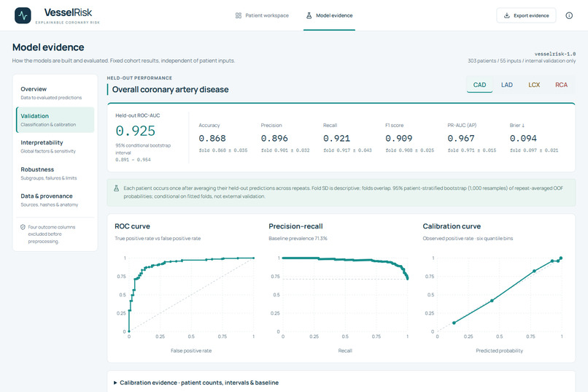Switch to the Patient workspace tab
The image size is (588, 392).
(262, 15)
